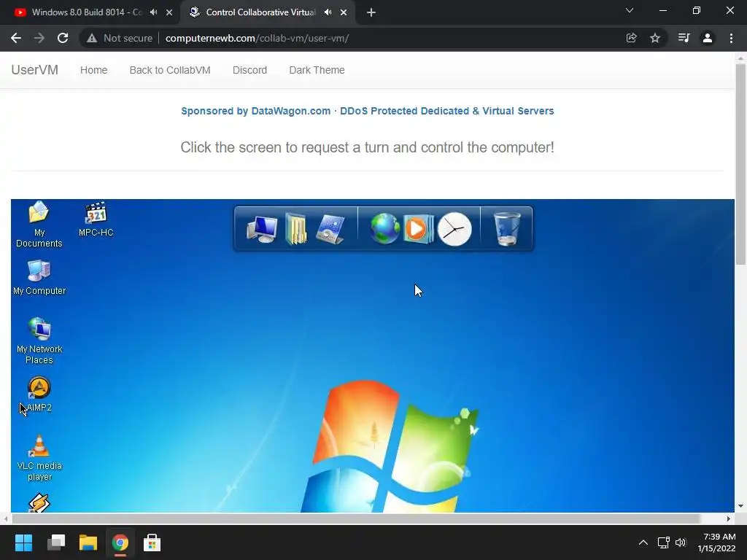Open the tab search dropdown arrow

tap(630, 10)
